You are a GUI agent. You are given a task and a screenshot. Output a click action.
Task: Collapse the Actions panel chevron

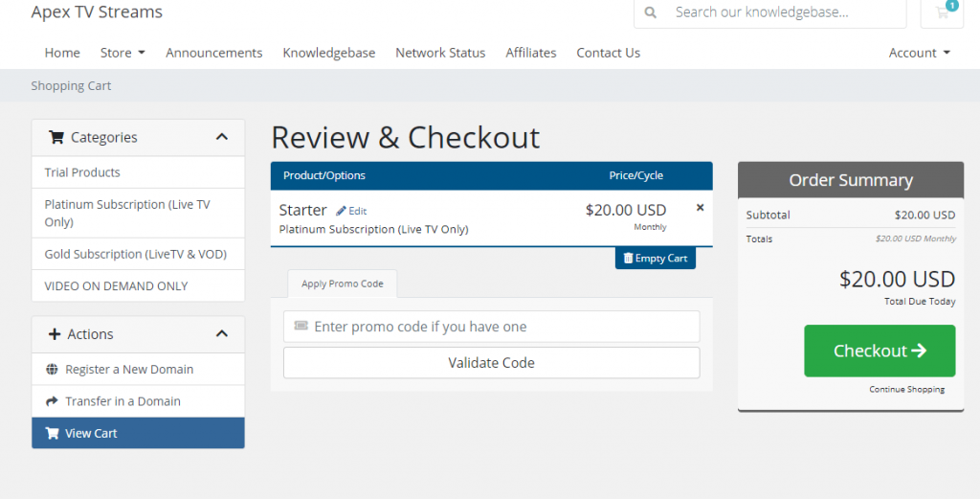[x=222, y=334]
